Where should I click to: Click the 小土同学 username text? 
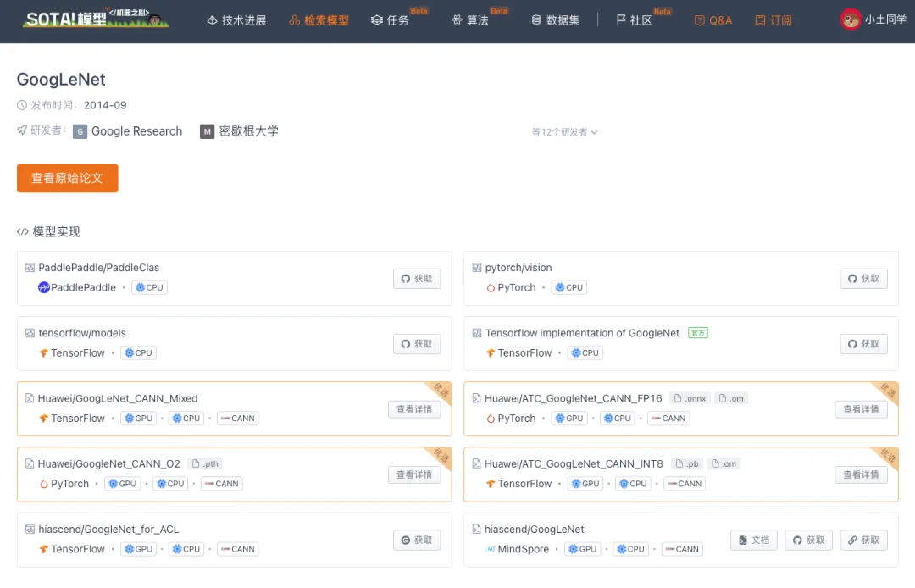click(885, 19)
